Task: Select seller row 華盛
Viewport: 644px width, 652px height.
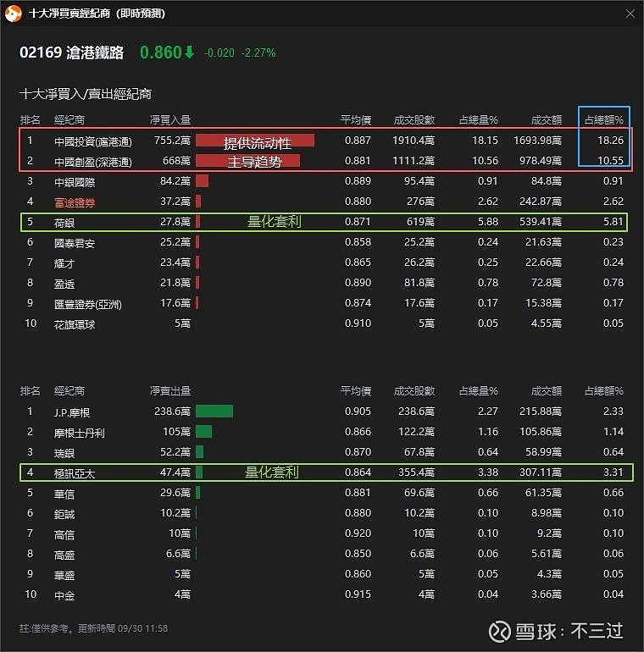Action: tap(322, 574)
